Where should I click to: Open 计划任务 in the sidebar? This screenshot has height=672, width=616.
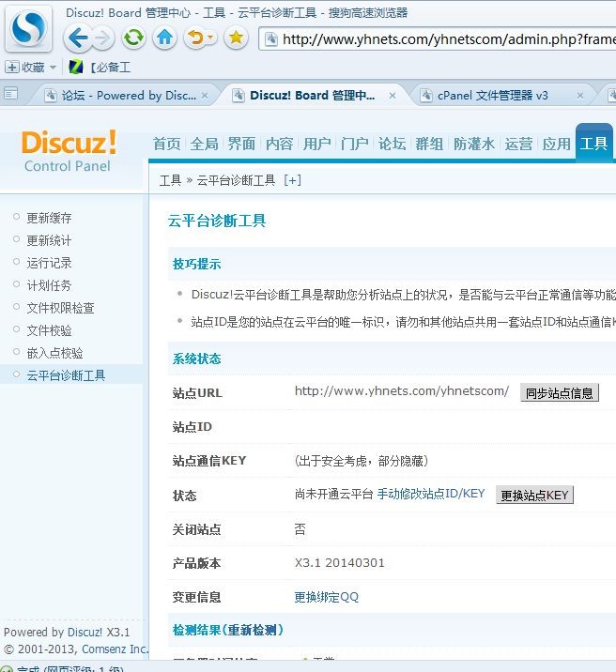49,285
